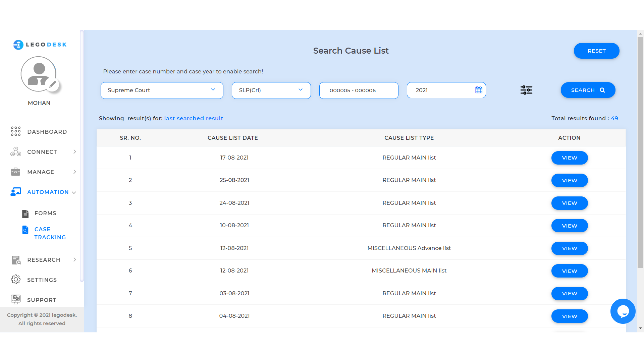
Task: Open the Settings menu item
Action: click(42, 280)
